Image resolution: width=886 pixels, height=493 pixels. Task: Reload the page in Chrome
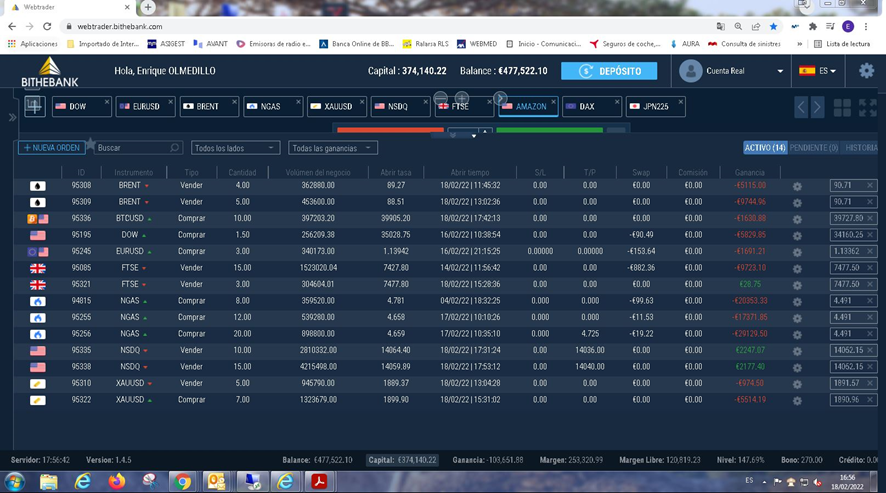(47, 27)
